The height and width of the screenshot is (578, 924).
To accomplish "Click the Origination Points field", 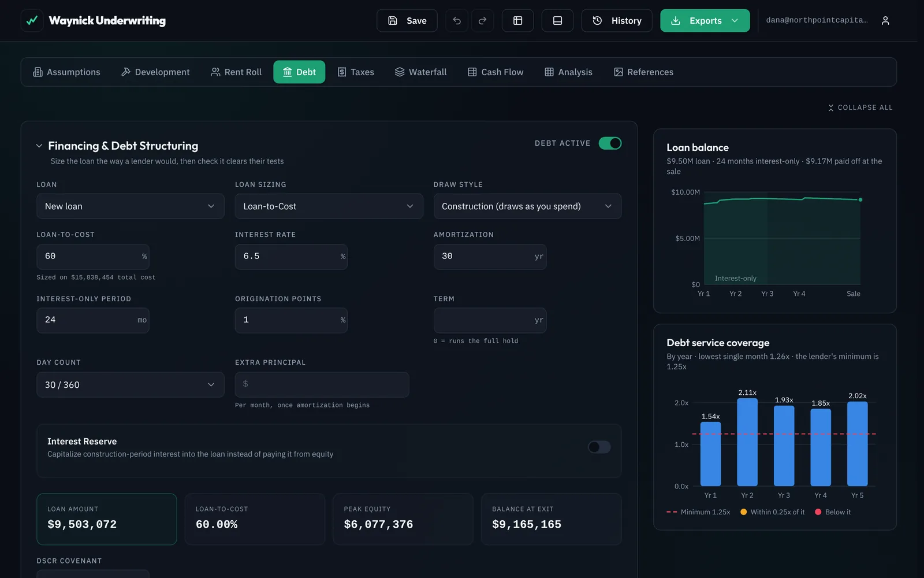I will [291, 320].
